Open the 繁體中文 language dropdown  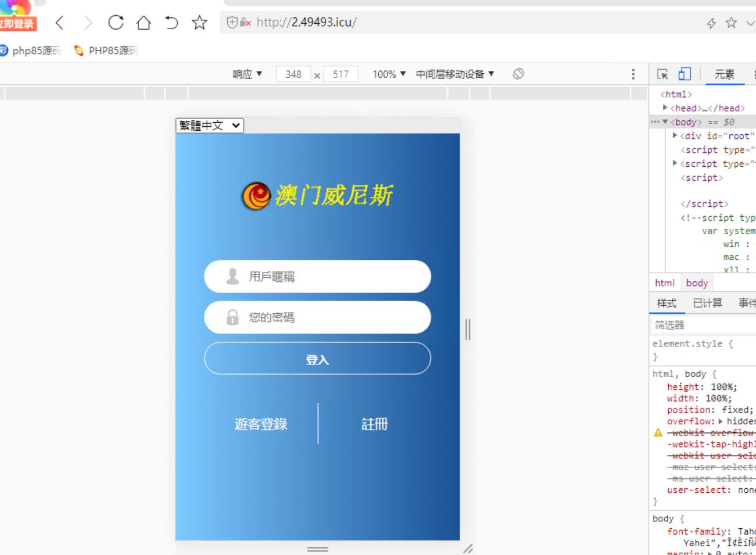210,126
